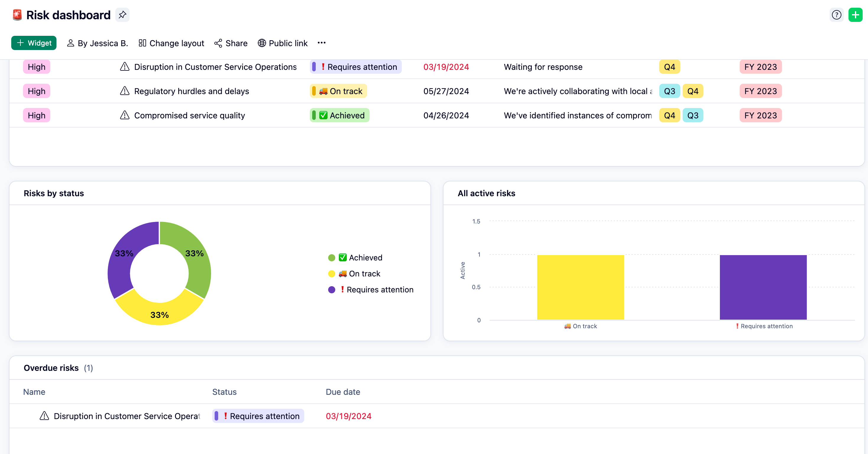868x454 pixels.
Task: Share the dashboard
Action: [x=231, y=43]
